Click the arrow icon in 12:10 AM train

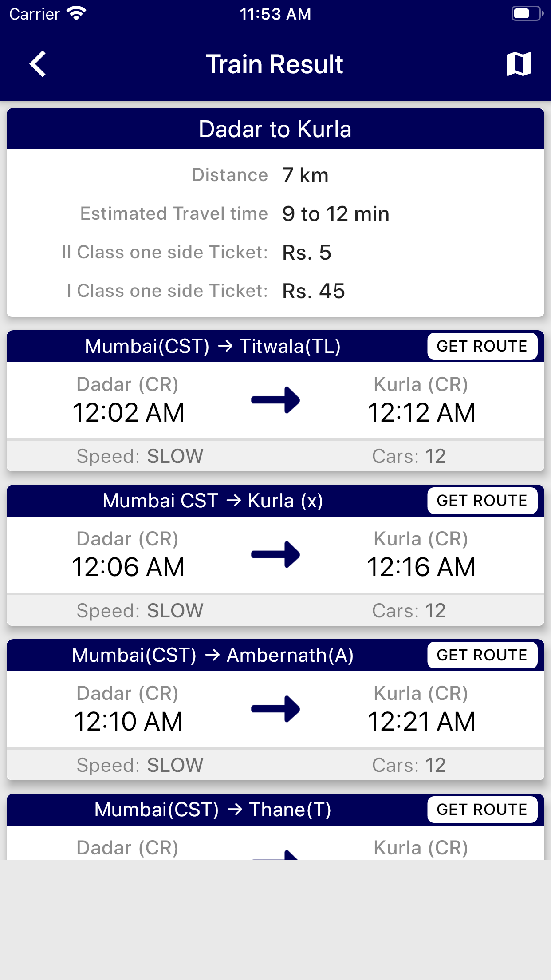[275, 709]
